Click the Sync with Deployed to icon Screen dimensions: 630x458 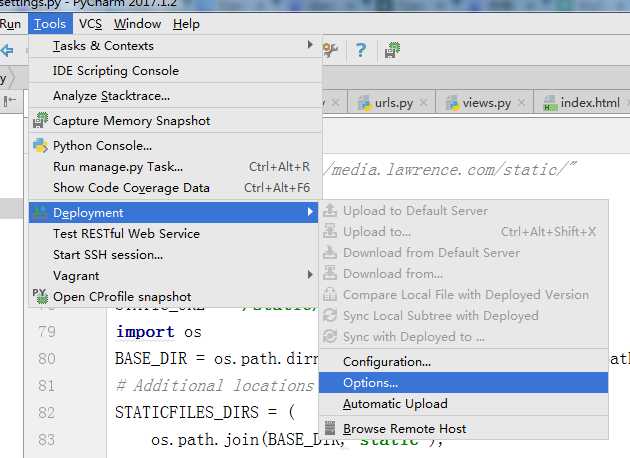point(330,336)
